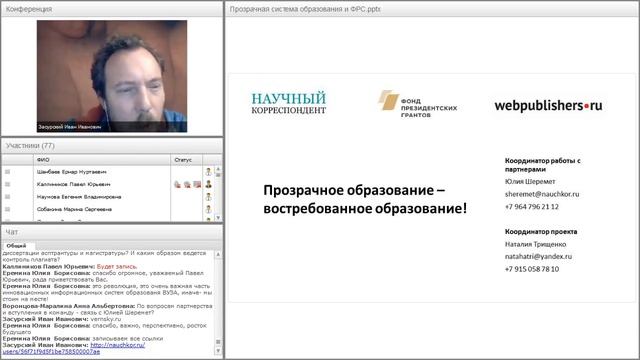Select participant Шанбаев in the participants list
Screen dimensions: 640x360
71,172
